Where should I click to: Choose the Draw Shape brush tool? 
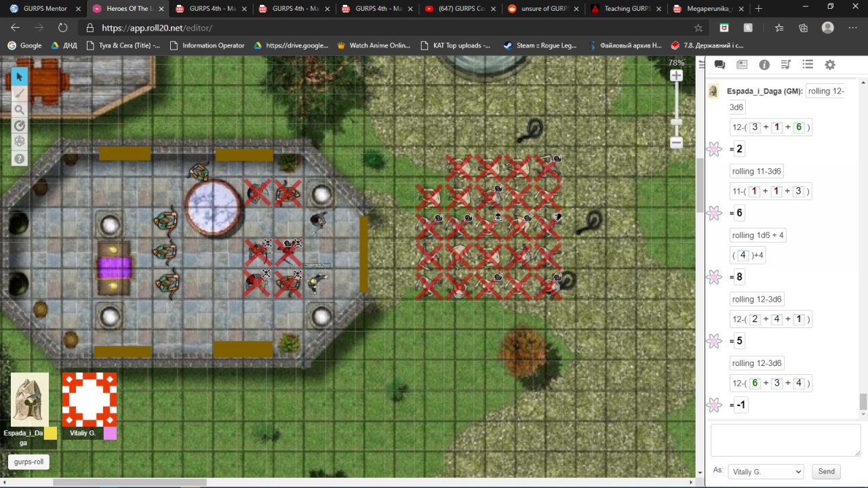click(20, 94)
